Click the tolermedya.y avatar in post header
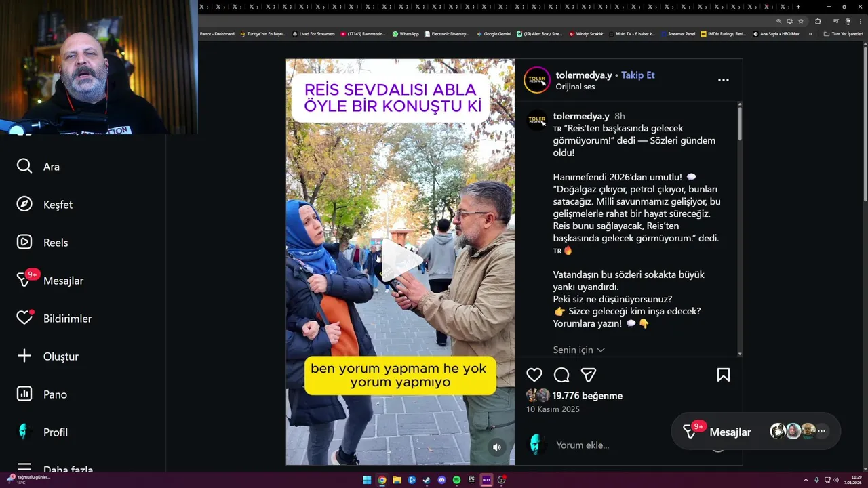Screen dimensions: 868x488 (x=537, y=80)
